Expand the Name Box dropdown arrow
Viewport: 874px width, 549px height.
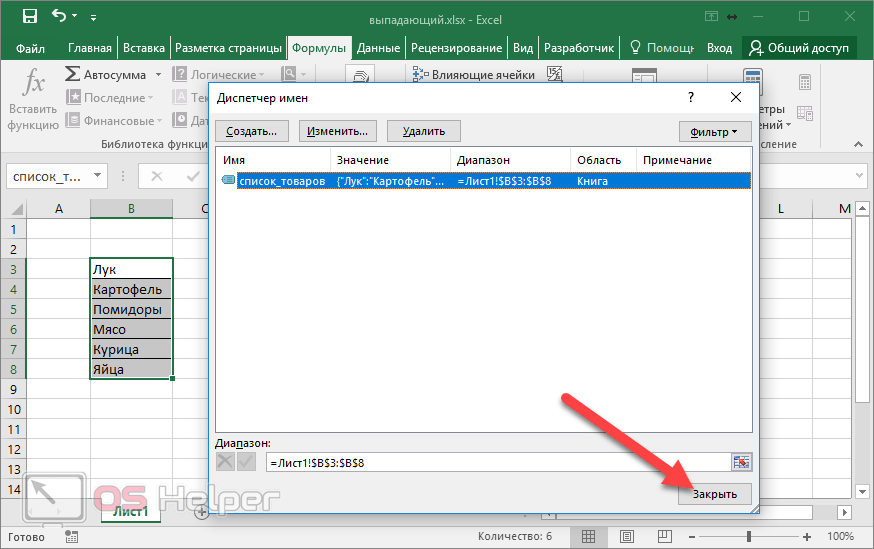click(x=98, y=176)
